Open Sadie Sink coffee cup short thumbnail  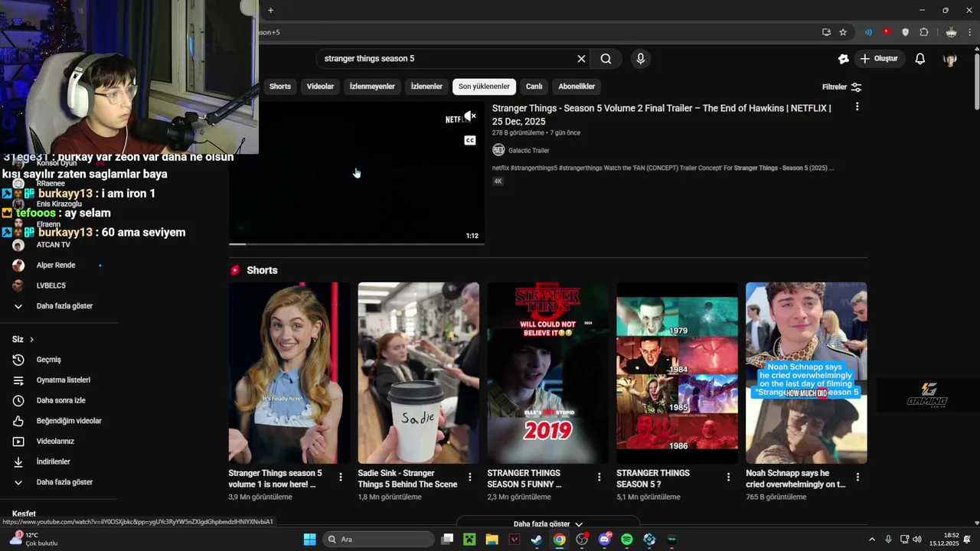point(418,373)
